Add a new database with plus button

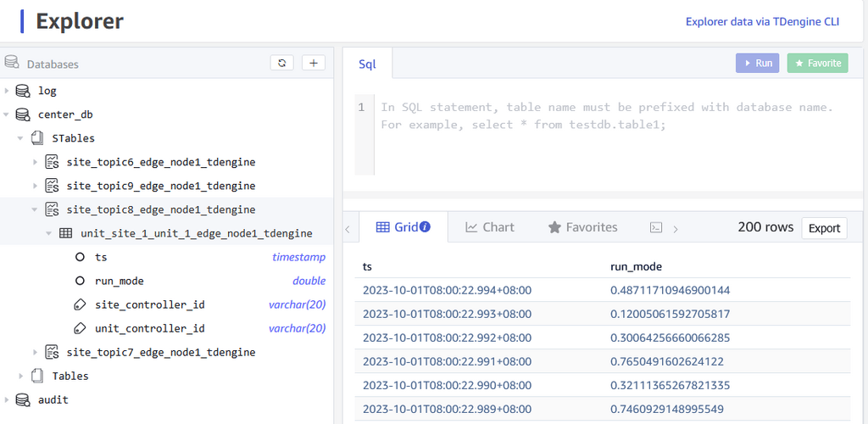(x=314, y=63)
